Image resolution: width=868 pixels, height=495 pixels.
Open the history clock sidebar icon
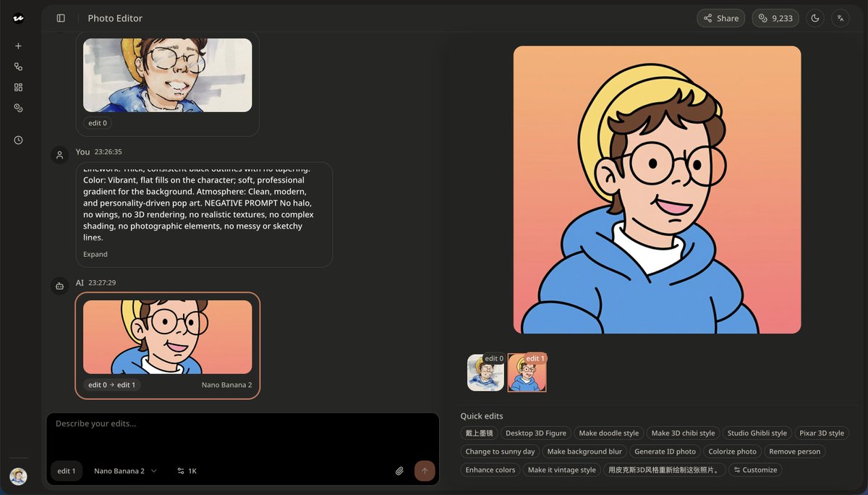click(x=18, y=140)
